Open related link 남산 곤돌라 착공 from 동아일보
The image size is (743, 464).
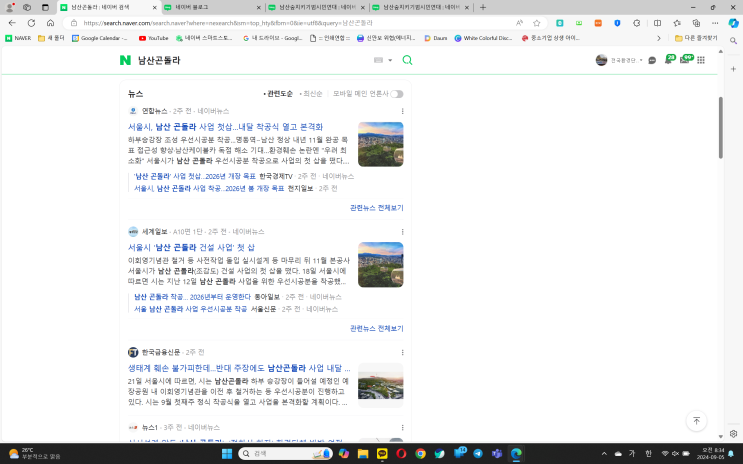tap(192, 297)
